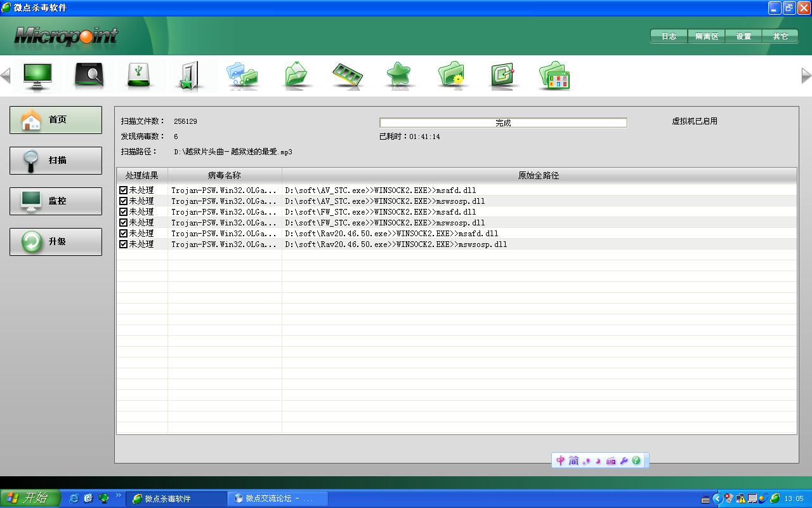Click the scanned file count 256129

185,121
